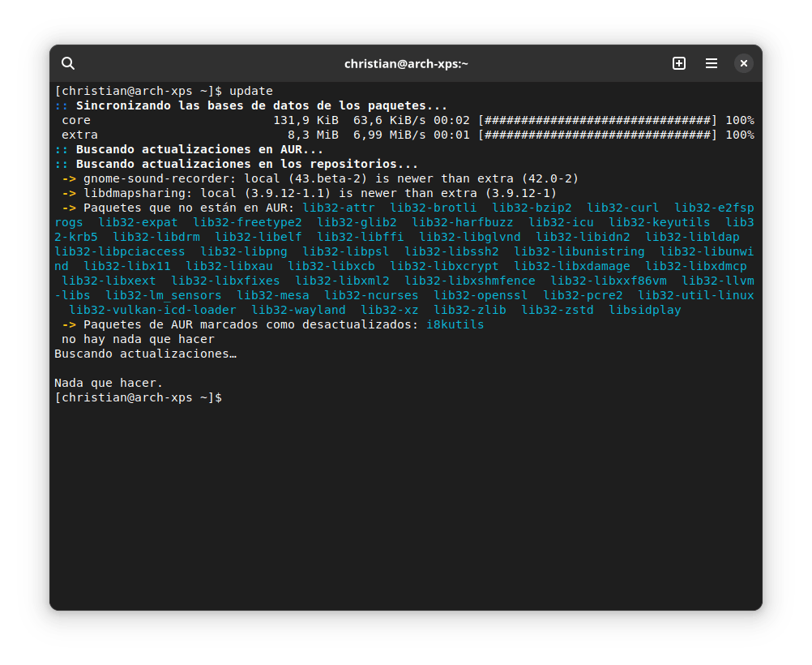Viewport: 812px width, 665px height.
Task: Click package name lib32-libpsl
Action: [346, 251]
